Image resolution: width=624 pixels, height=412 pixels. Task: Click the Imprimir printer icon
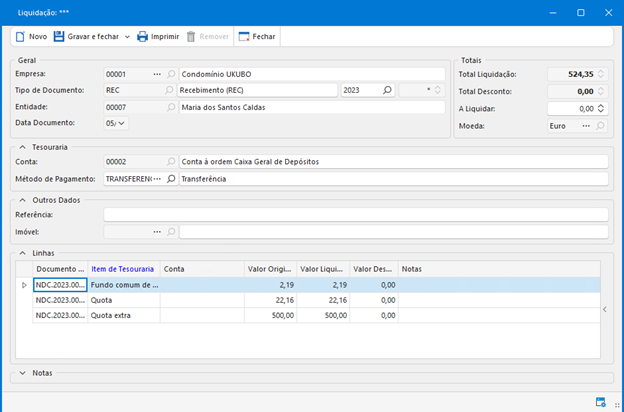pyautogui.click(x=142, y=37)
